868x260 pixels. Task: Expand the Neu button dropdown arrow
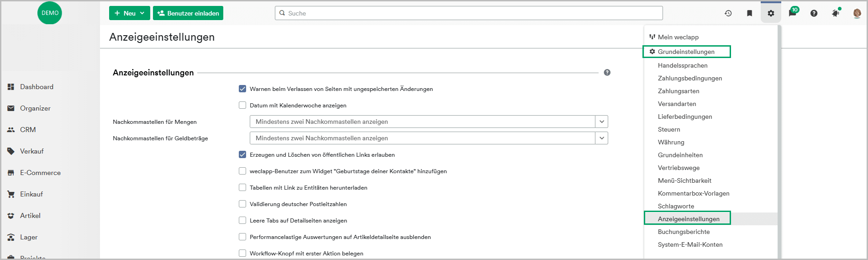pos(142,13)
